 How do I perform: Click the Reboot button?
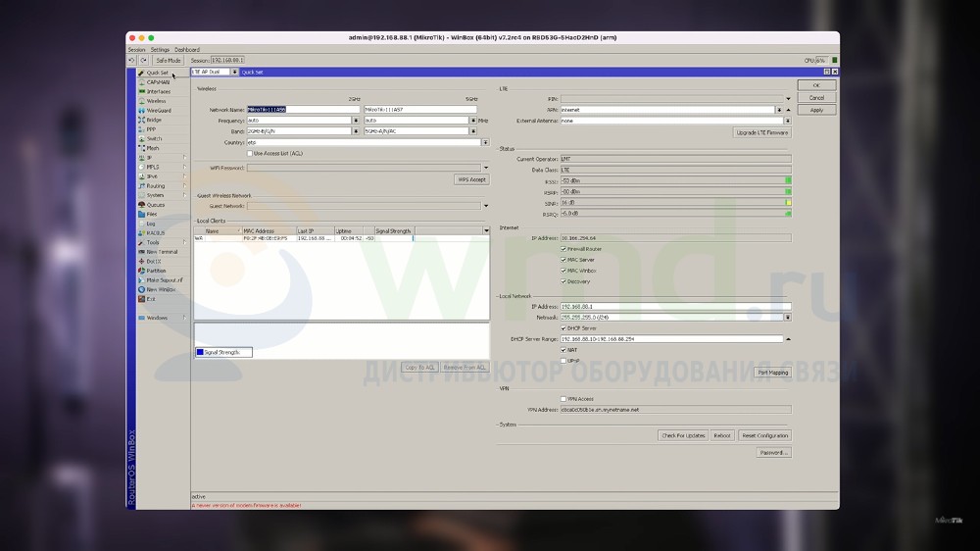tap(722, 435)
